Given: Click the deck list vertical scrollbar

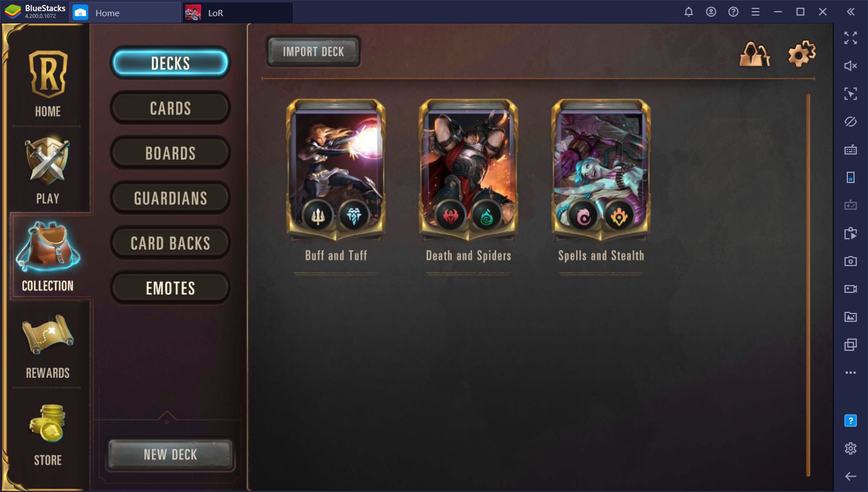Looking at the screenshot, I should tap(808, 284).
